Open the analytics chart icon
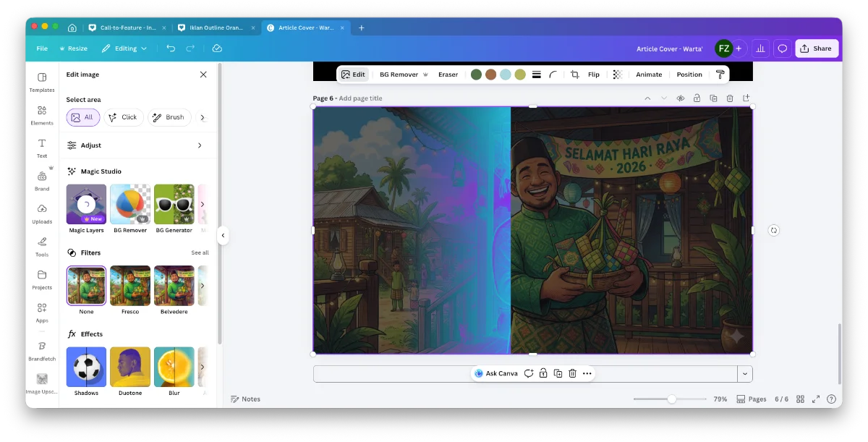The width and height of the screenshot is (868, 442). (x=760, y=48)
